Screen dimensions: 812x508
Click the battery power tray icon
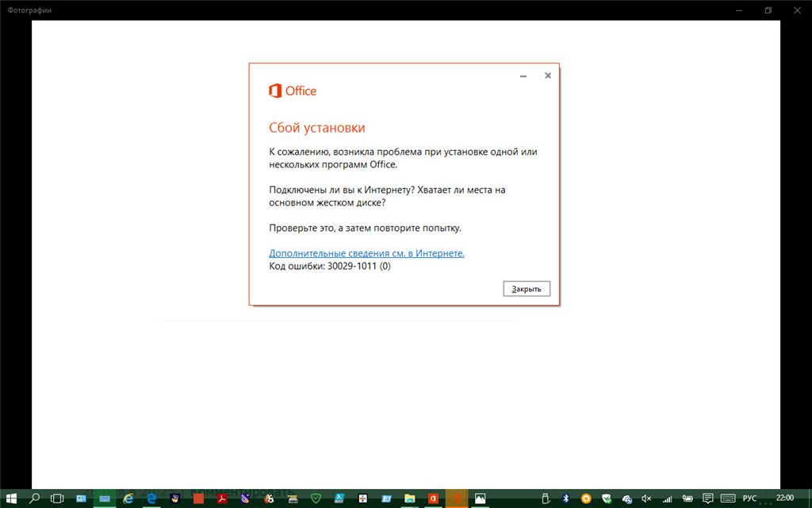(688, 498)
